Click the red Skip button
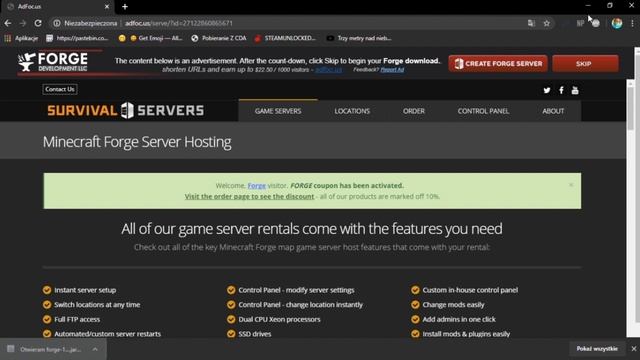 (585, 64)
